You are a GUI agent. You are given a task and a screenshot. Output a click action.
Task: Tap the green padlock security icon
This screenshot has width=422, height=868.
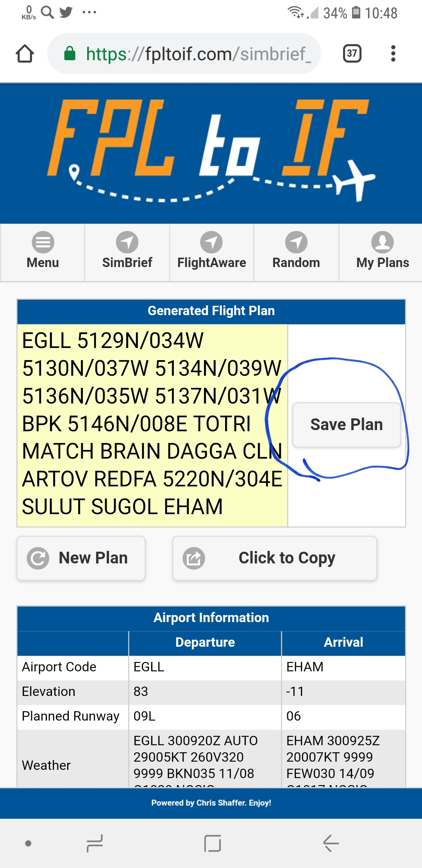tap(70, 54)
